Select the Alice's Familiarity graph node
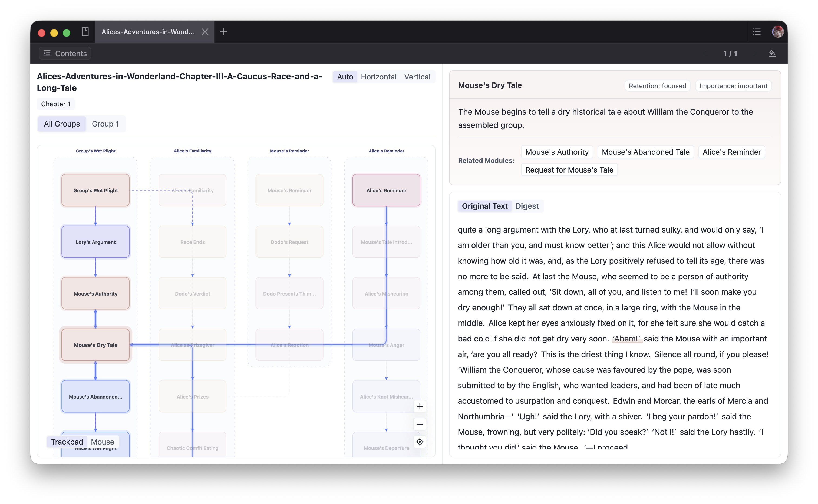The width and height of the screenshot is (818, 504). pyautogui.click(x=192, y=190)
